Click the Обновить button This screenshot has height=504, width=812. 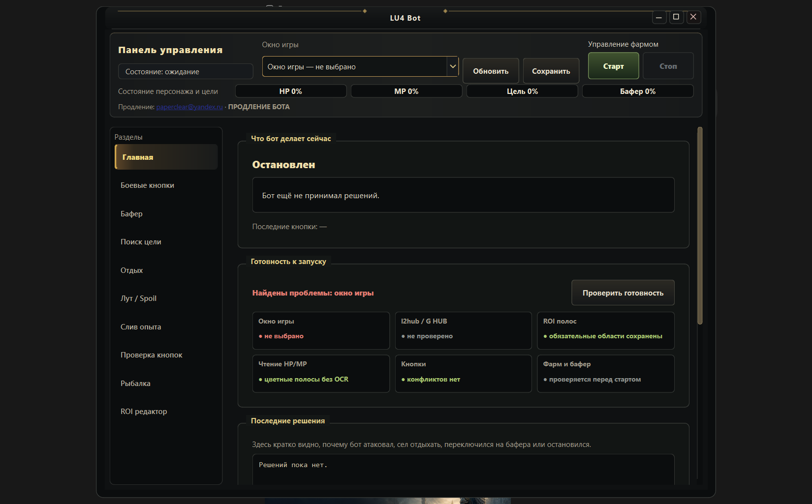[491, 71]
